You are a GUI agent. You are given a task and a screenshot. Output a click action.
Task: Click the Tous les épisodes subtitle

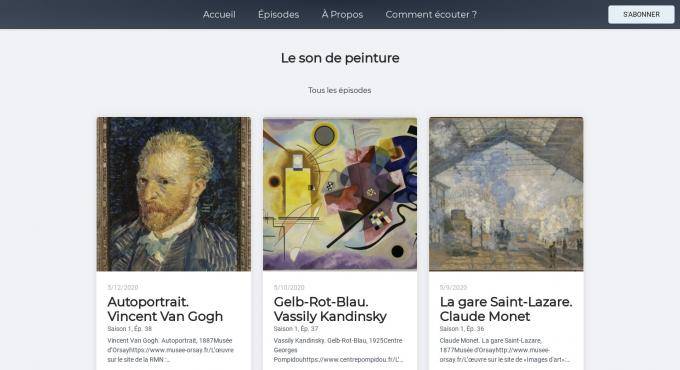pos(340,90)
